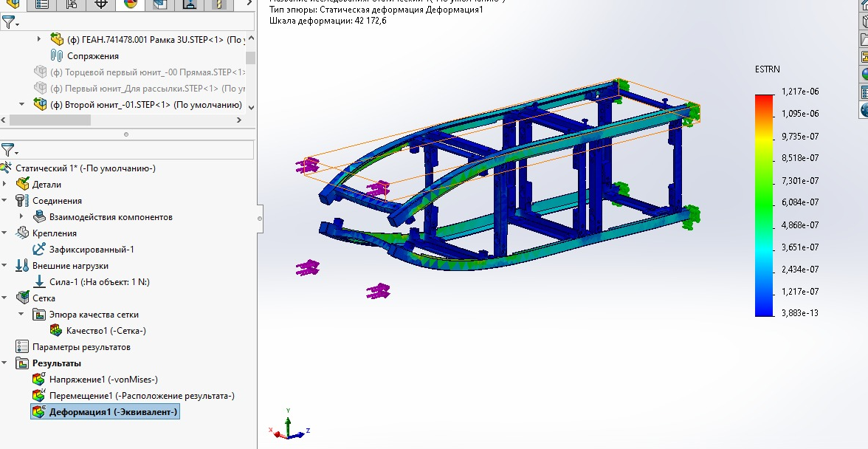Collapse the Сетка mesh node
The image size is (868, 449).
coord(5,298)
